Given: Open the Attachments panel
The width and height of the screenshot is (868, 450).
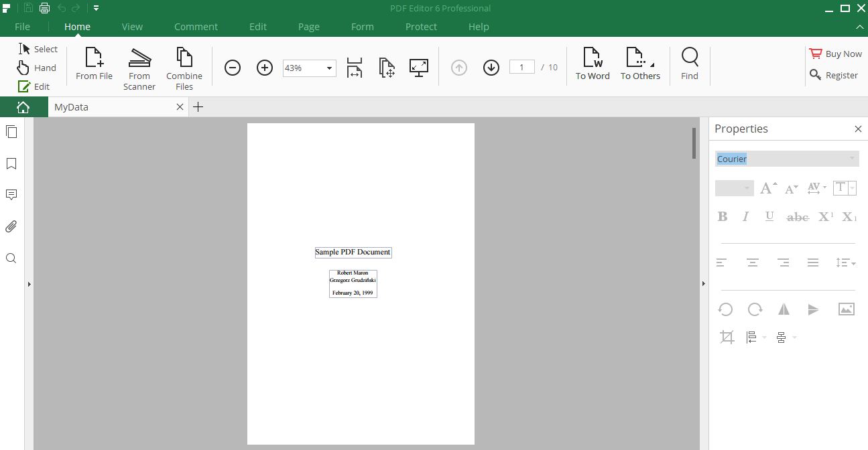Looking at the screenshot, I should pyautogui.click(x=11, y=226).
